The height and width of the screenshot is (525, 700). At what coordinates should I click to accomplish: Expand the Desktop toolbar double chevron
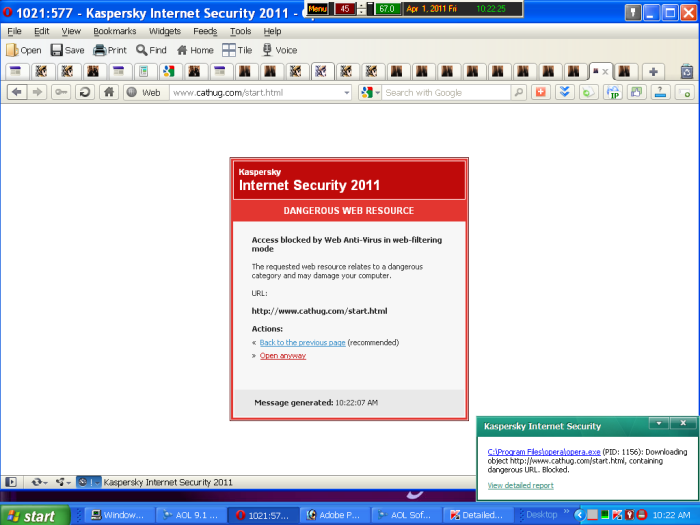coord(567,512)
